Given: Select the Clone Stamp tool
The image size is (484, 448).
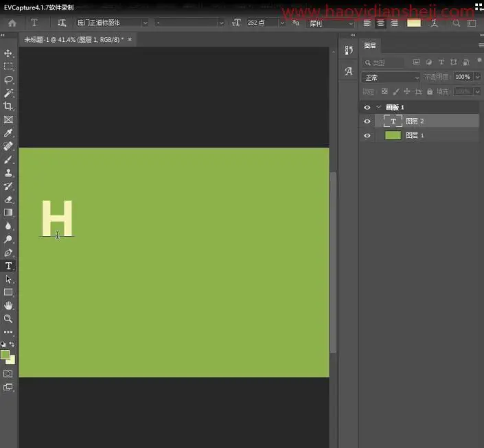Looking at the screenshot, I should pyautogui.click(x=8, y=173).
